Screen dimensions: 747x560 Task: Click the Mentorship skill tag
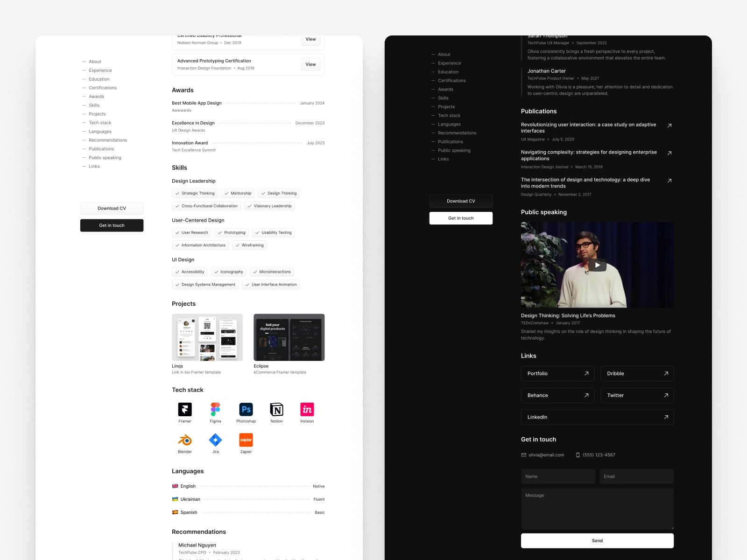(238, 193)
